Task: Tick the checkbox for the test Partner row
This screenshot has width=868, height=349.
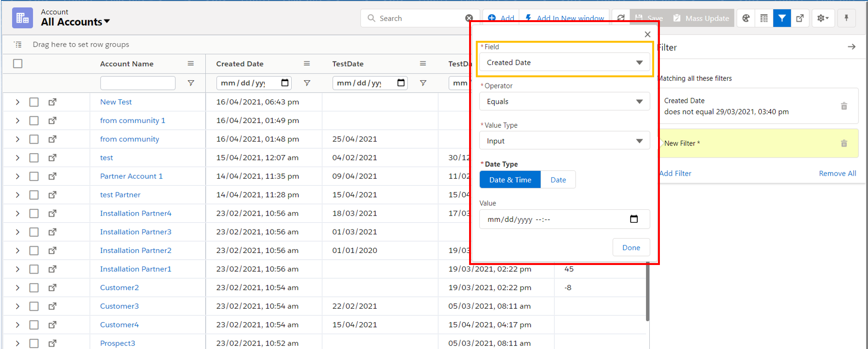Action: [34, 195]
